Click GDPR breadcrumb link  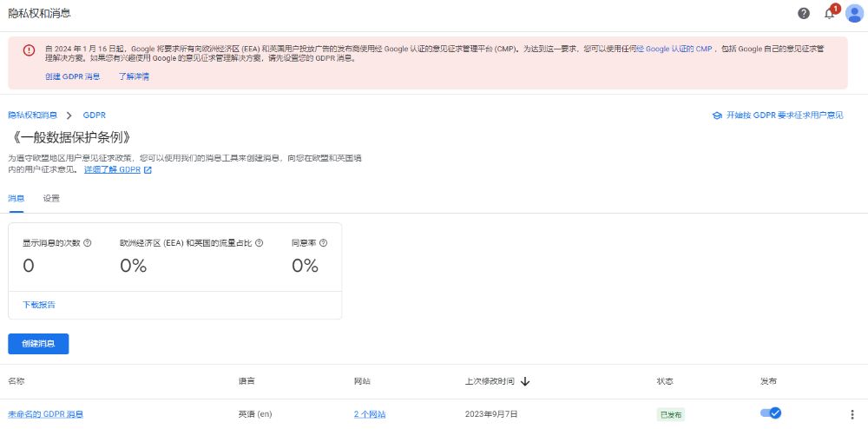coord(94,115)
